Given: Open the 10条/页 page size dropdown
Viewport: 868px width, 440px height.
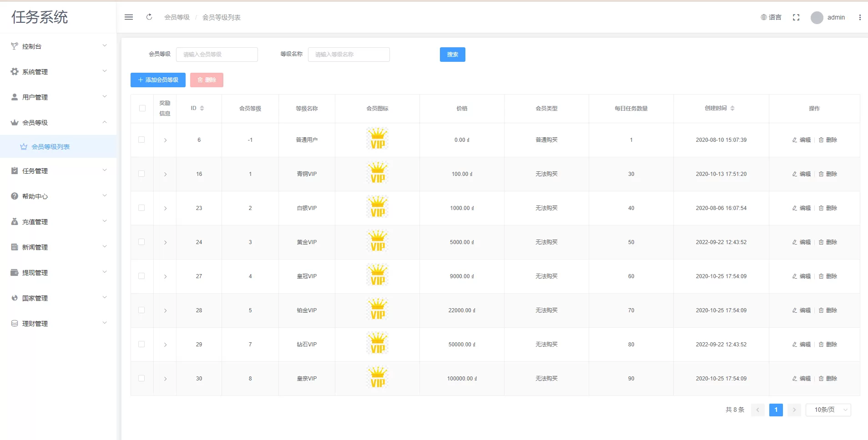Looking at the screenshot, I should (x=828, y=410).
